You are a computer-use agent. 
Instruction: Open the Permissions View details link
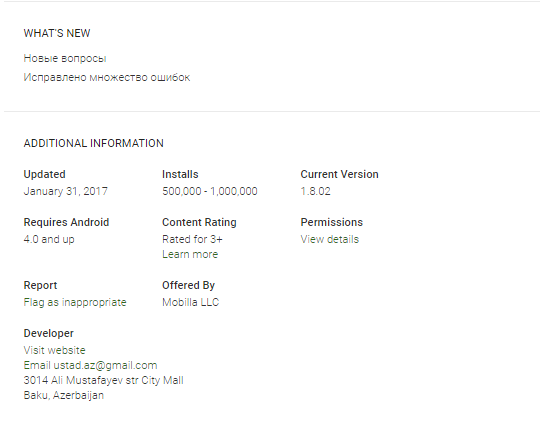pyautogui.click(x=329, y=239)
